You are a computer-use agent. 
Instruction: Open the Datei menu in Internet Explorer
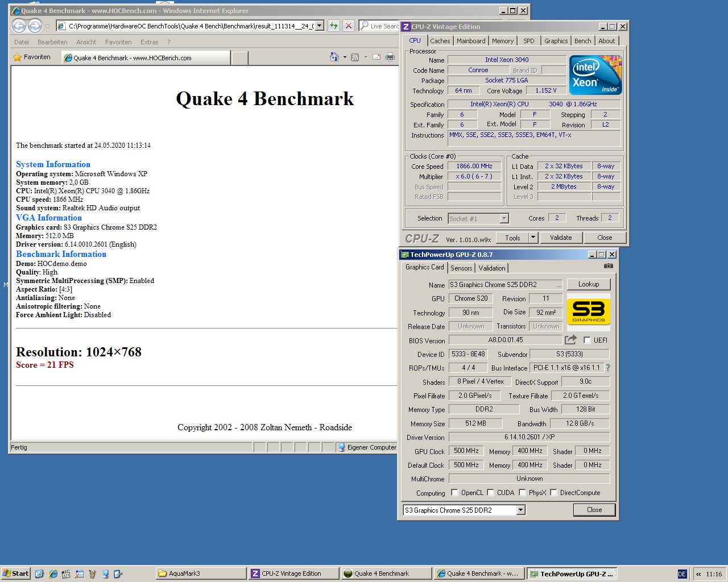[x=22, y=42]
